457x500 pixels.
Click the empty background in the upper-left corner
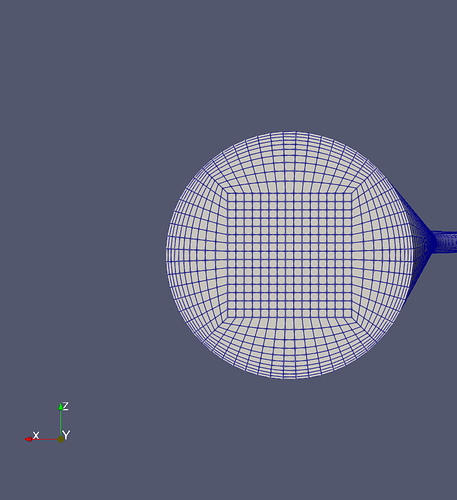tap(50, 50)
